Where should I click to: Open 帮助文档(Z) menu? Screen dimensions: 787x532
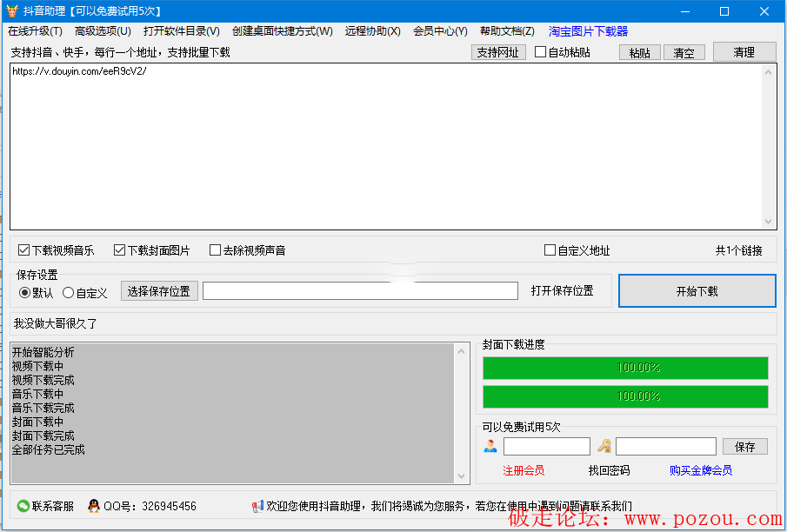coord(507,31)
